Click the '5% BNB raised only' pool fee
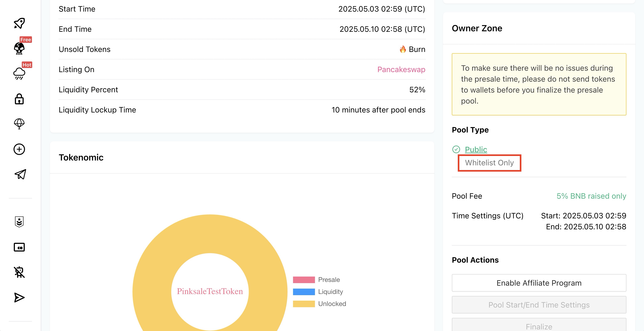Viewport: 644px width, 331px height. tap(591, 196)
